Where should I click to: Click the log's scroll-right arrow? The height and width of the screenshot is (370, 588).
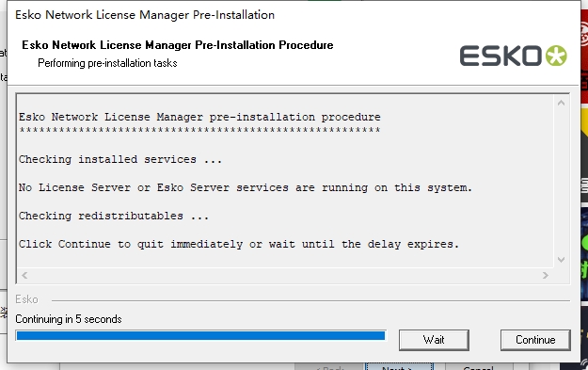pyautogui.click(x=546, y=276)
